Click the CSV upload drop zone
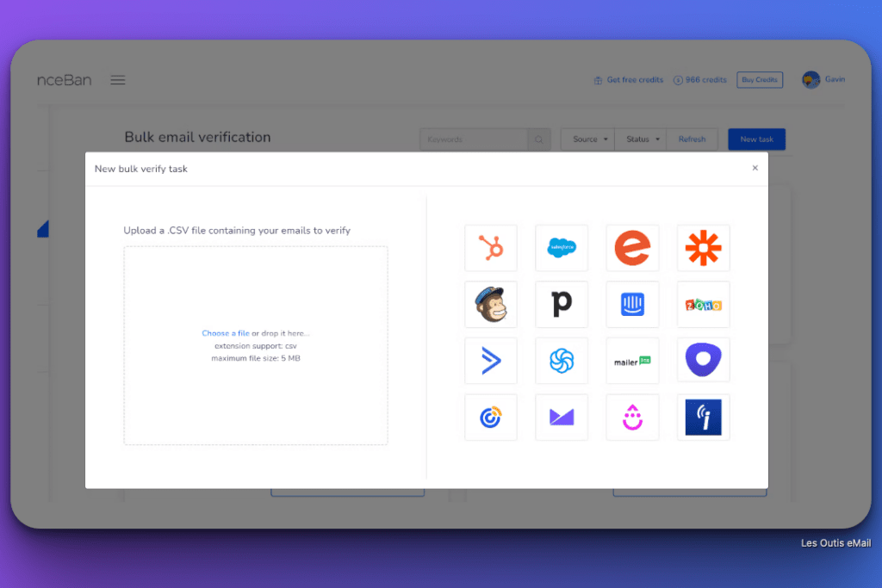Image resolution: width=882 pixels, height=588 pixels. 256,345
